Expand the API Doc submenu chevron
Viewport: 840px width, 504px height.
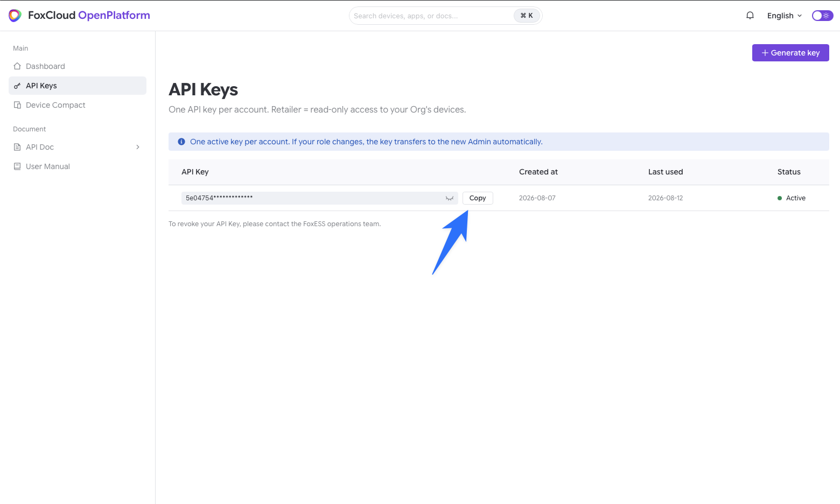tap(138, 147)
